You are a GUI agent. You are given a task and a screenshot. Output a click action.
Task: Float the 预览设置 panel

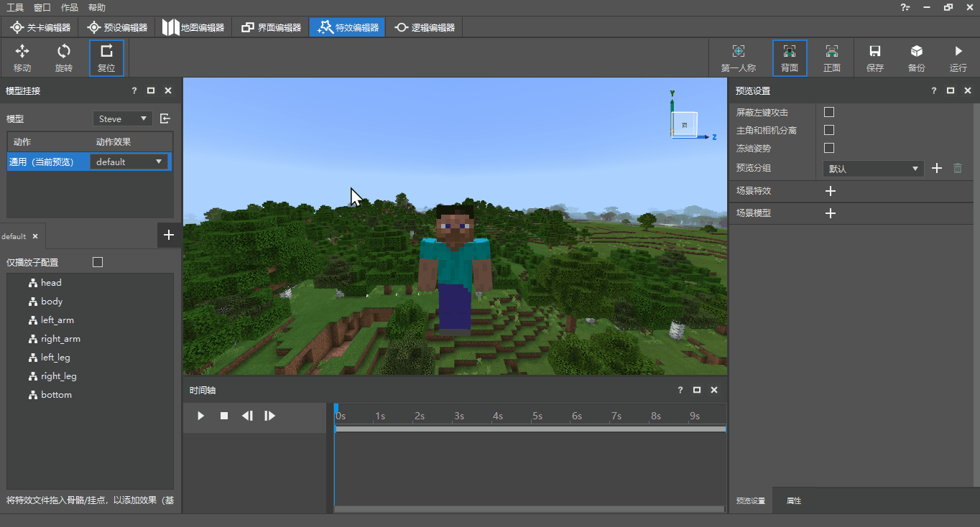point(951,90)
